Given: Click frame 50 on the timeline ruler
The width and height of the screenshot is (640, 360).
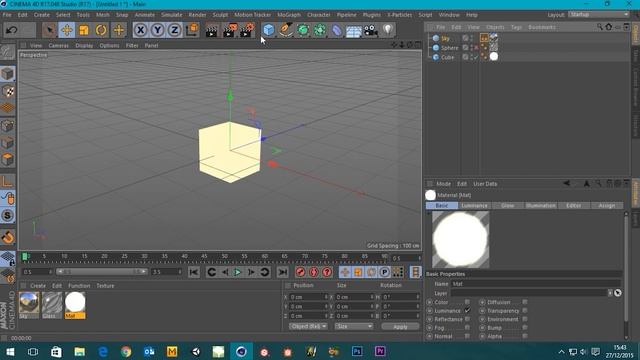Looking at the screenshot, I should [x=224, y=257].
